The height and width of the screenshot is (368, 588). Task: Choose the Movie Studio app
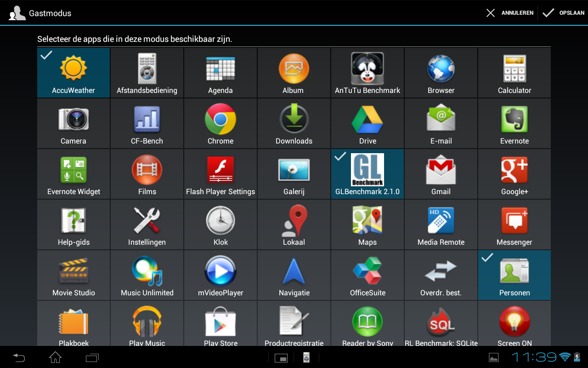pos(73,275)
